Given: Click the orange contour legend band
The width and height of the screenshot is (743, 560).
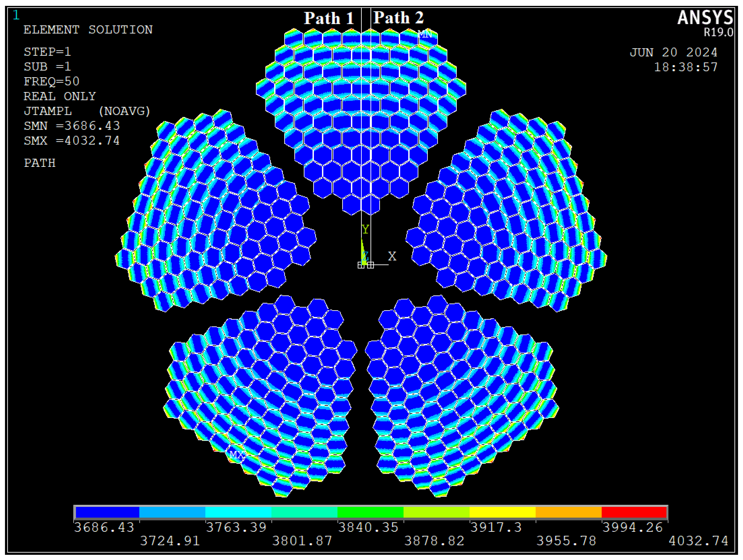Looking at the screenshot, I should click(568, 512).
